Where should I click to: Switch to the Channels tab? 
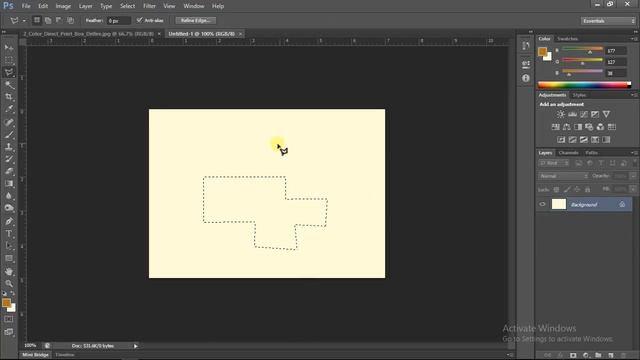(569, 153)
